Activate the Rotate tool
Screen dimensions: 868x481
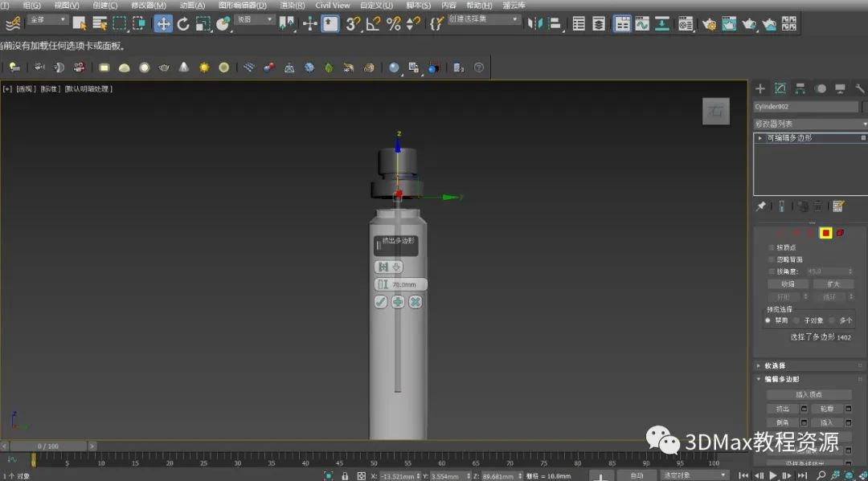[x=183, y=24]
